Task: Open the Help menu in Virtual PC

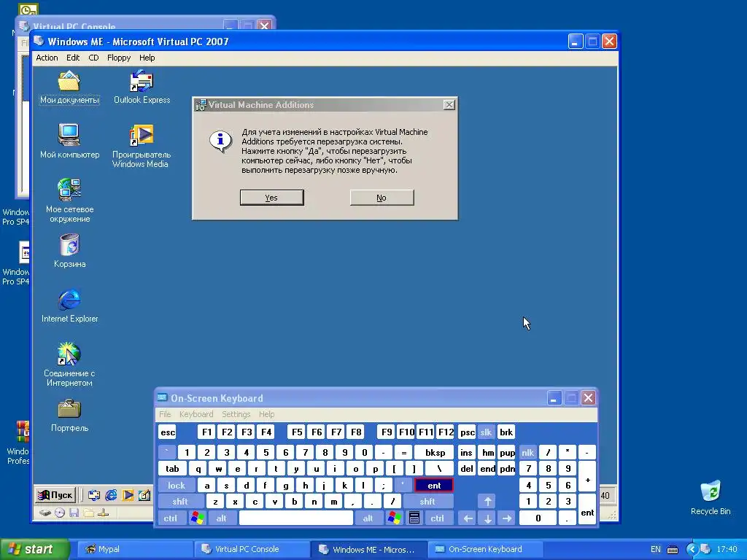Action: pyautogui.click(x=147, y=58)
